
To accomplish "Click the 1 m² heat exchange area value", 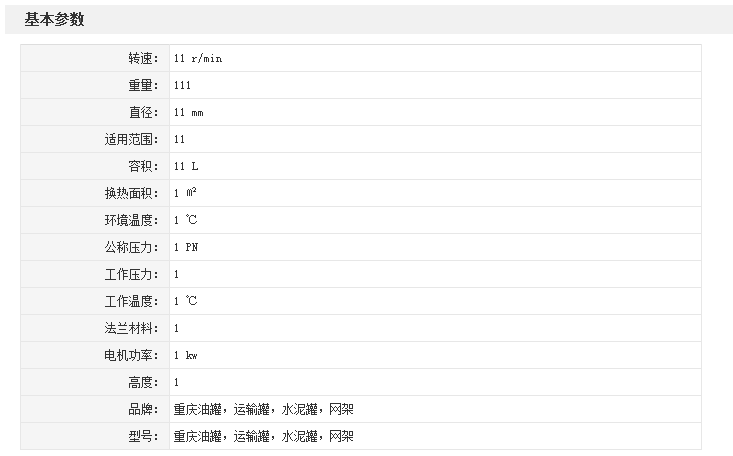I will [183, 193].
